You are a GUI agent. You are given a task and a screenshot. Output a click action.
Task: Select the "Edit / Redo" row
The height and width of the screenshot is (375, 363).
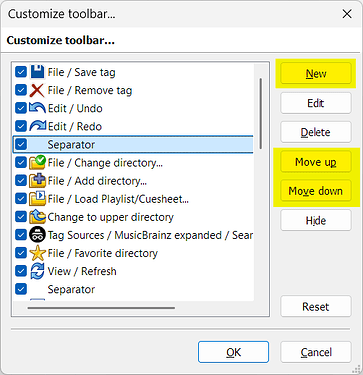click(133, 126)
